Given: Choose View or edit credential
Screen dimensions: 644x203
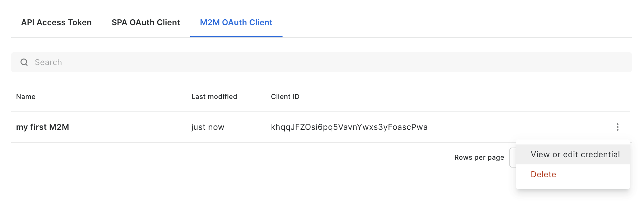Looking at the screenshot, I should click(x=575, y=154).
